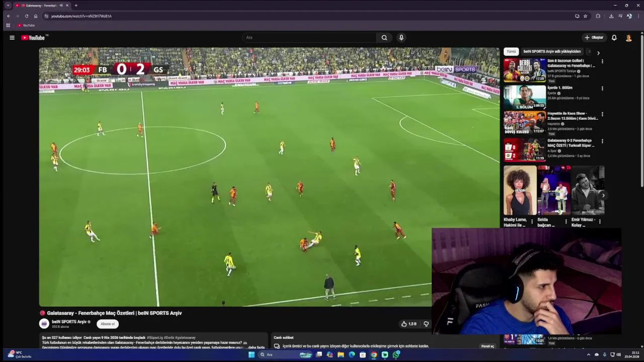Click the search magnifier button

tap(384, 38)
